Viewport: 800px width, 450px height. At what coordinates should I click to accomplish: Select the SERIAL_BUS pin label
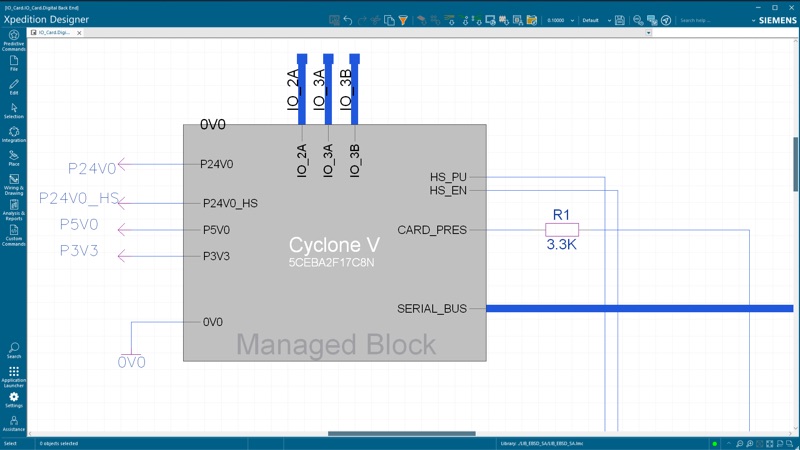tap(432, 309)
